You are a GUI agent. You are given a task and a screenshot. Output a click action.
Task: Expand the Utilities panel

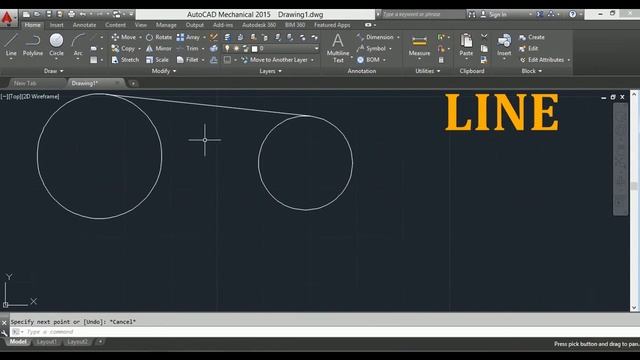click(x=428, y=71)
